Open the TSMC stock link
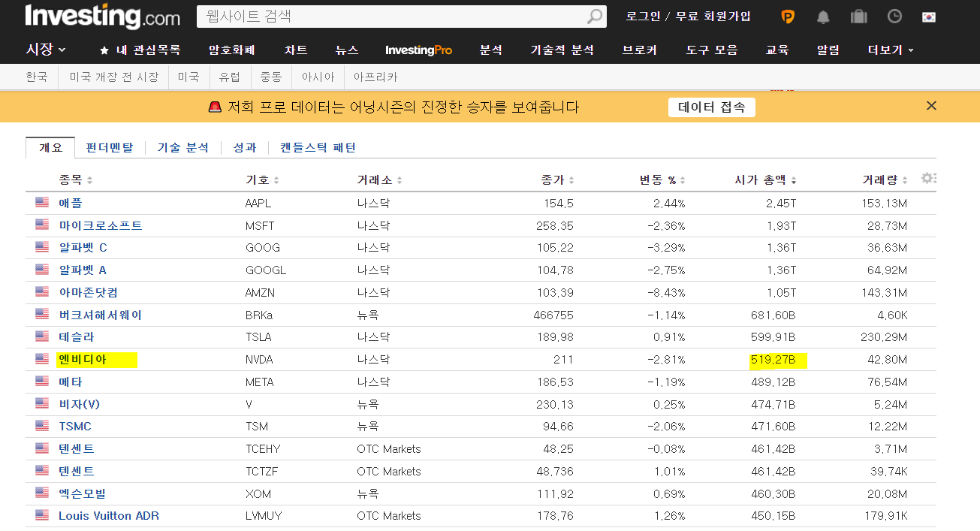The image size is (980, 531). click(75, 426)
